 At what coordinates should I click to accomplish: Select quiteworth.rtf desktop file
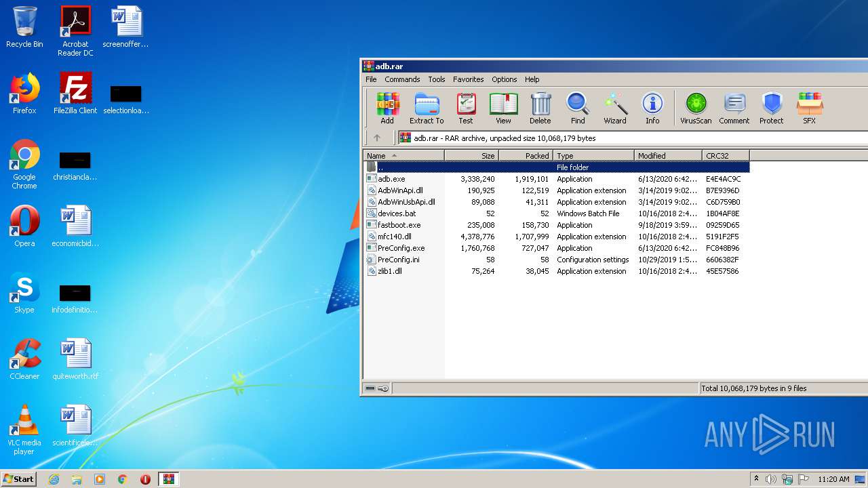75,359
